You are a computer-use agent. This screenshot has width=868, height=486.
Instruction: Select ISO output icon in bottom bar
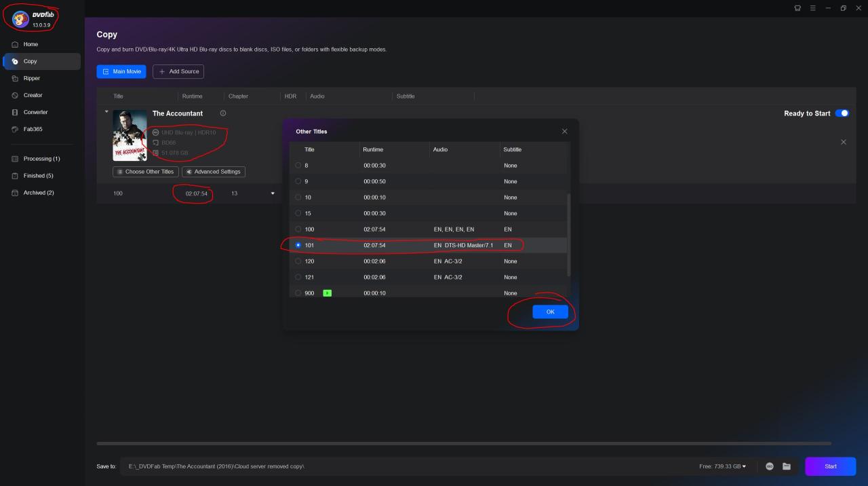770,466
